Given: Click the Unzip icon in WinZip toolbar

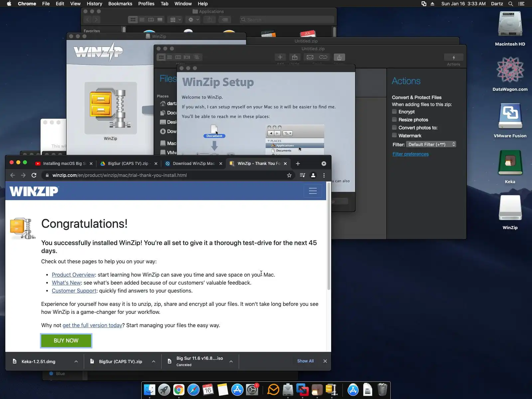Looking at the screenshot, I should (295, 57).
